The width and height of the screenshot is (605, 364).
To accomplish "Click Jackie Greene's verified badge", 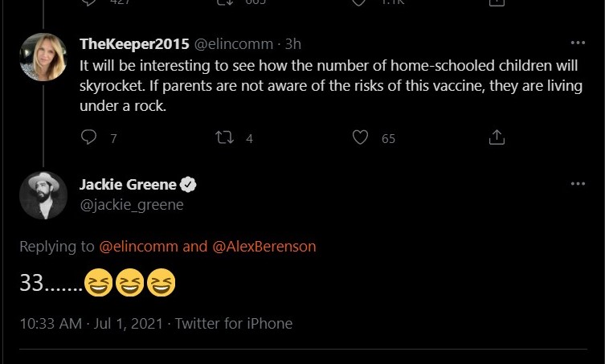I will [188, 185].
